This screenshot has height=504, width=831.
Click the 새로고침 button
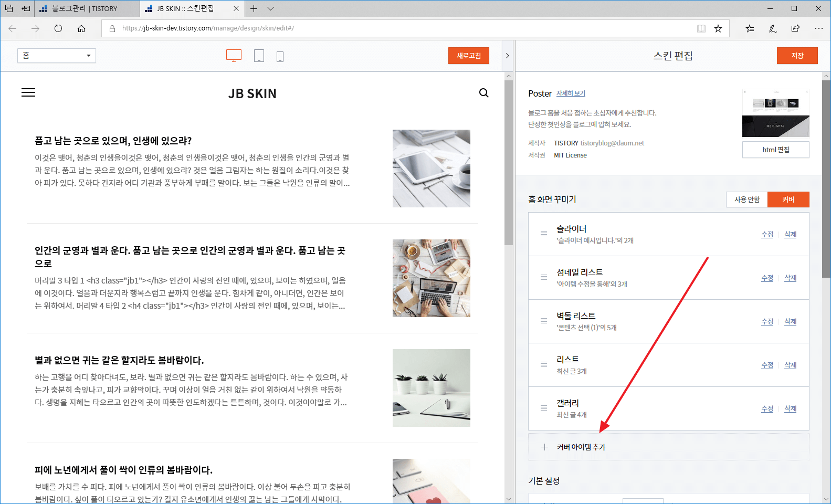(x=469, y=56)
